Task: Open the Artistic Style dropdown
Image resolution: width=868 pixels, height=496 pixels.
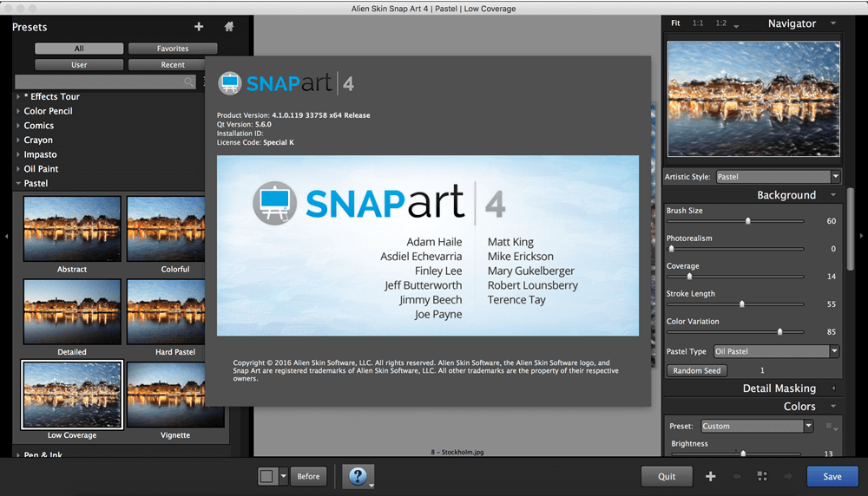Action: pos(779,177)
